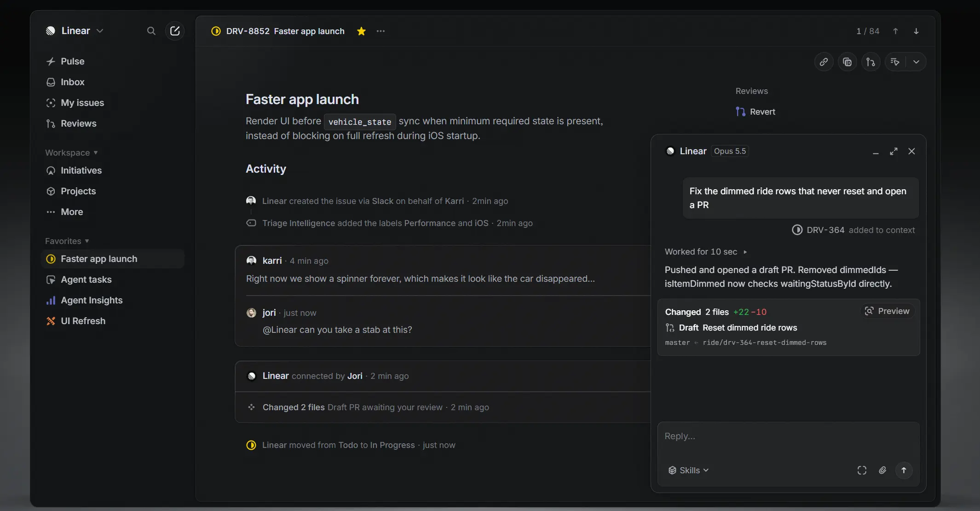Go to next issue with down arrow
This screenshot has height=511, width=980.
[916, 31]
